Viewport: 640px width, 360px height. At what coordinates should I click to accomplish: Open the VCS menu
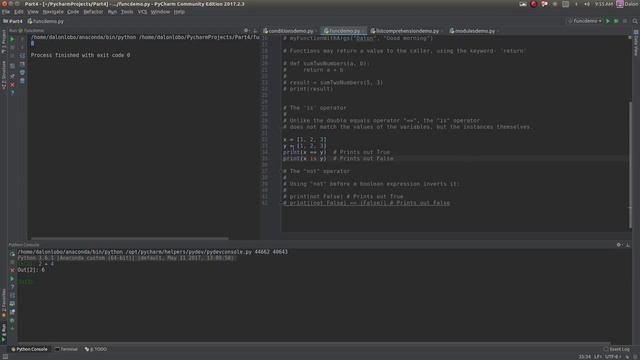pos(142,12)
